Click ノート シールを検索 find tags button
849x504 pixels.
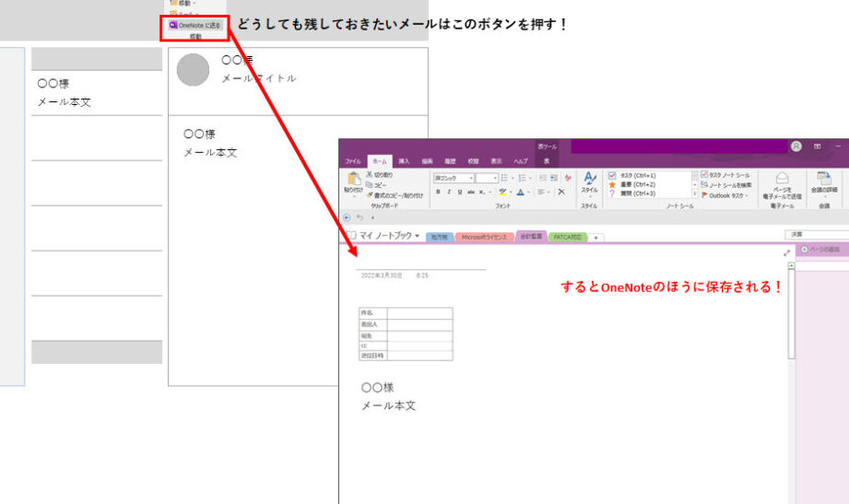click(726, 185)
